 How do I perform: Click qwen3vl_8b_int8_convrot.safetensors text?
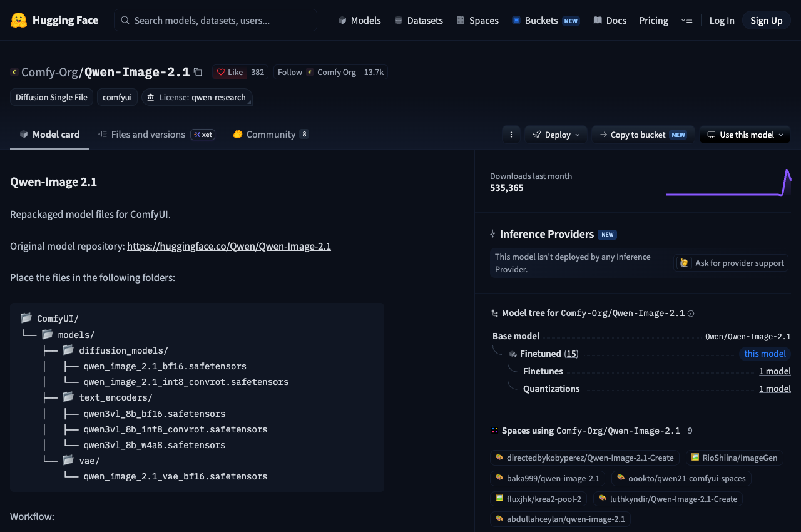tap(175, 429)
